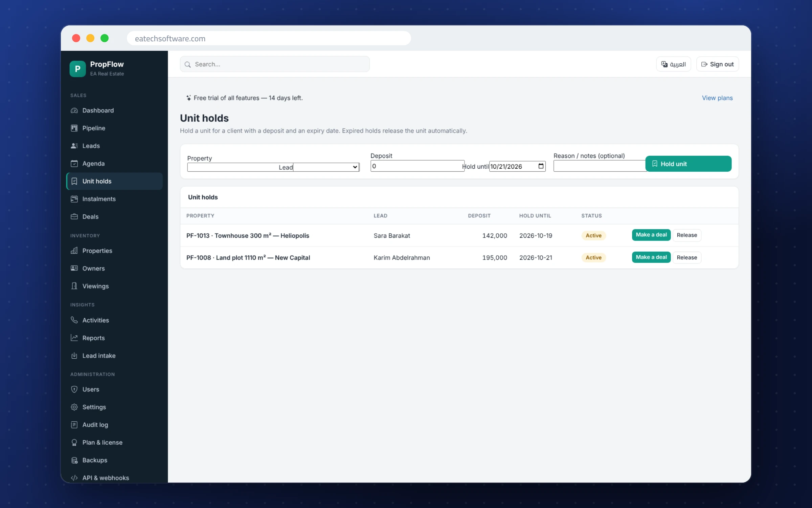The image size is (812, 508).
Task: Open Backups database icon
Action: [74, 460]
